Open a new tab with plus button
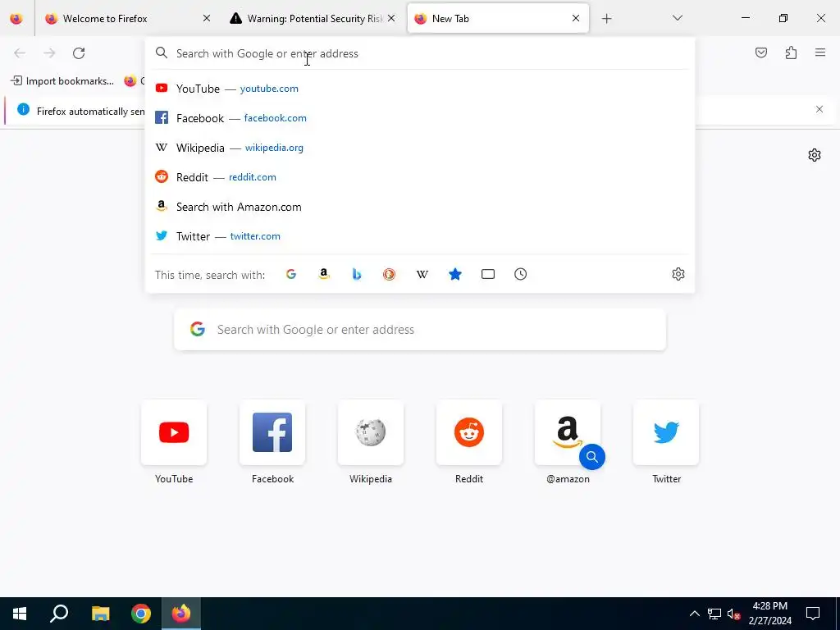Image resolution: width=840 pixels, height=630 pixels. tap(606, 19)
